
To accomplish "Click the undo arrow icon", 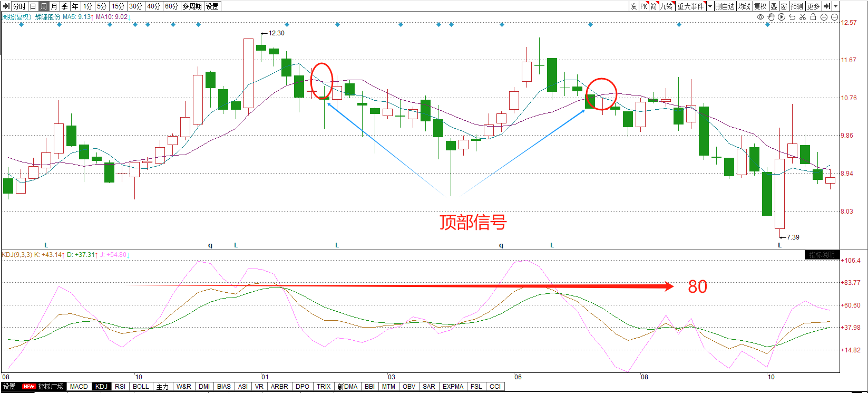I will pyautogui.click(x=792, y=17).
